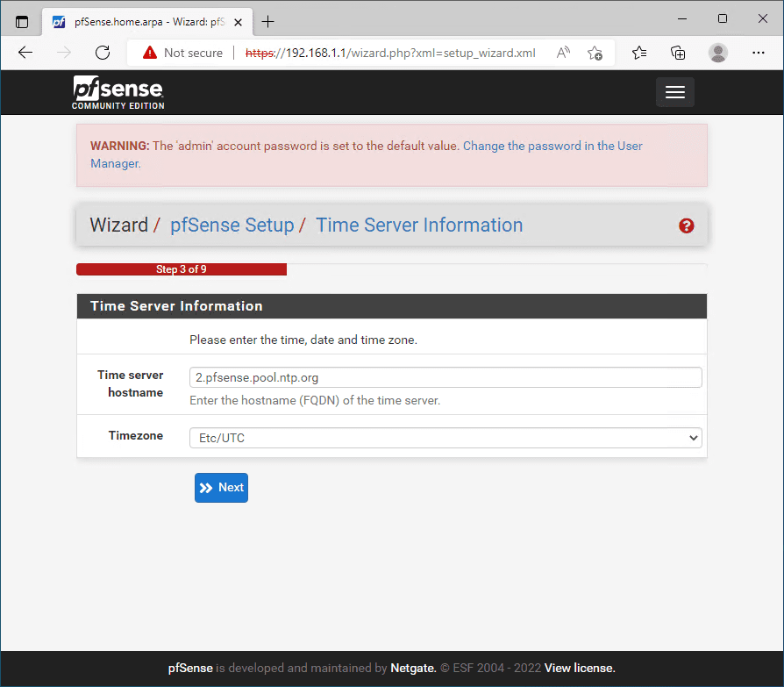Open the Timezone dropdown
Screen dimensions: 784x687
point(445,437)
